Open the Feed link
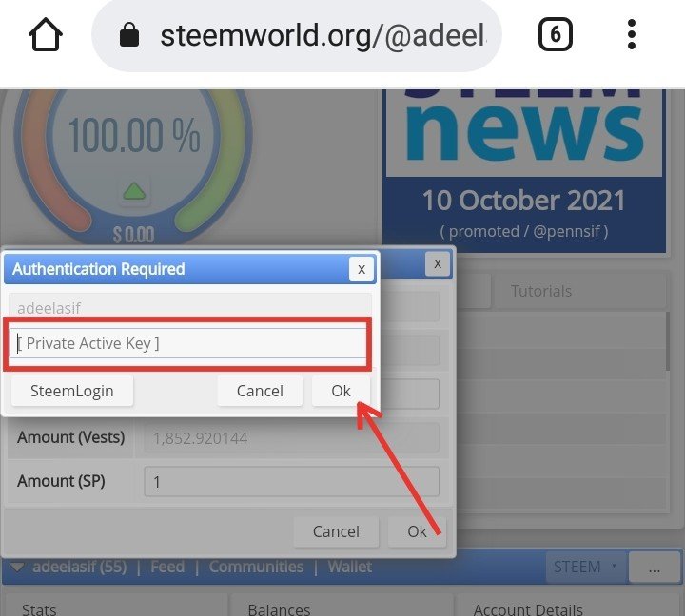The width and height of the screenshot is (685, 616). coord(167,567)
